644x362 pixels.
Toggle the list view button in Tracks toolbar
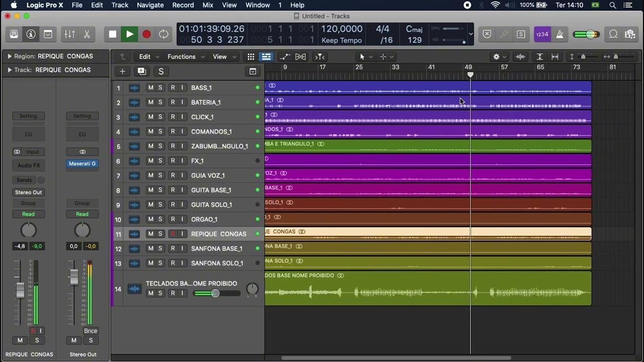pos(266,57)
